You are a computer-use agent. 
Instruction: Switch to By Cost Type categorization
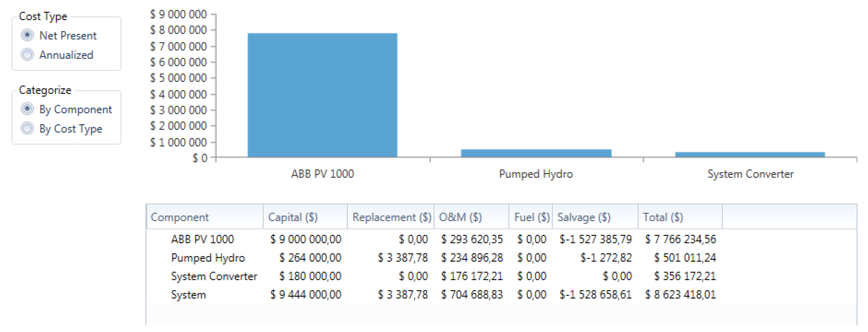[x=27, y=128]
